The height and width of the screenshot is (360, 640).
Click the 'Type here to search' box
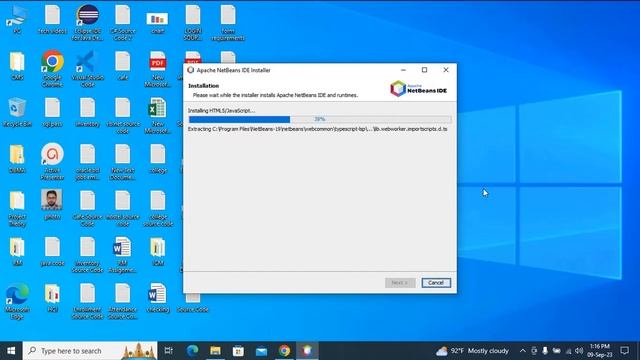coord(90,351)
